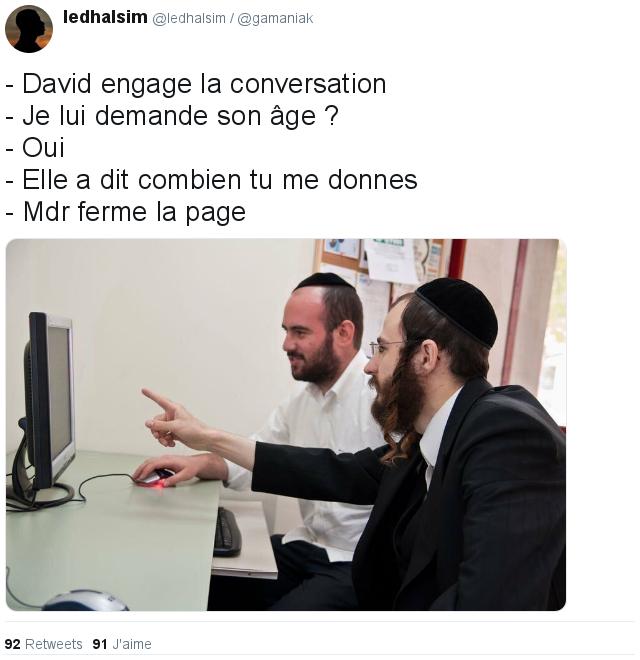Viewport: 640px width, 660px height.
Task: Click the number 92 before Retweets
Action: [x=13, y=644]
